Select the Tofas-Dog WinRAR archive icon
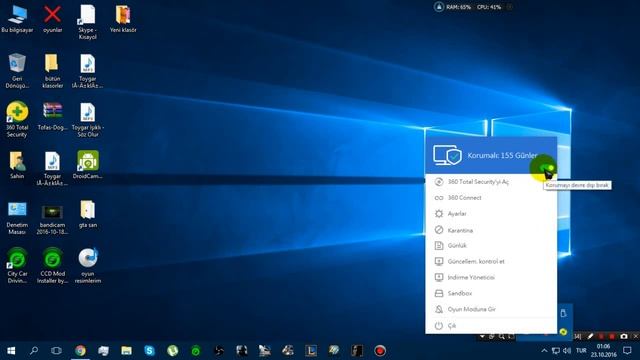640x360 pixels. pyautogui.click(x=53, y=117)
